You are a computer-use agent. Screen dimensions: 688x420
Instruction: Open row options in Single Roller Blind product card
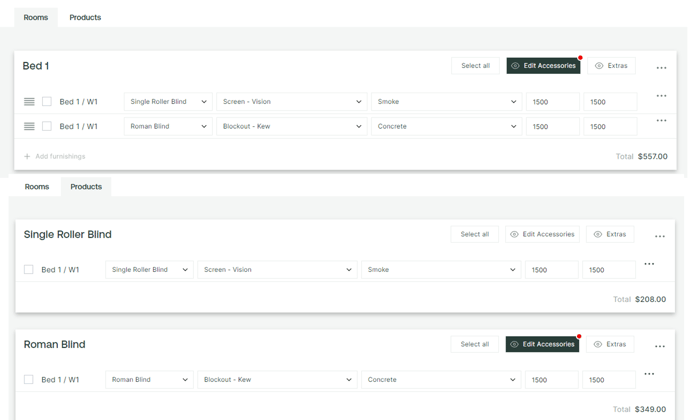tap(649, 264)
